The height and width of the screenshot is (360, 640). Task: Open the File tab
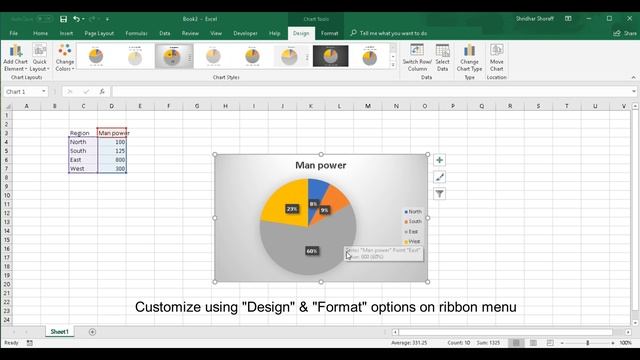(x=13, y=33)
